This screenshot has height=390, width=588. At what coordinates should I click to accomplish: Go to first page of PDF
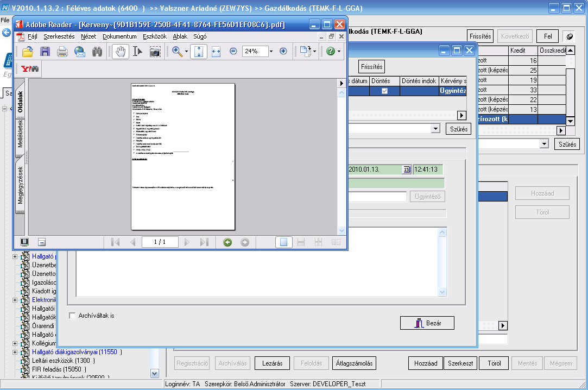pyautogui.click(x=115, y=242)
